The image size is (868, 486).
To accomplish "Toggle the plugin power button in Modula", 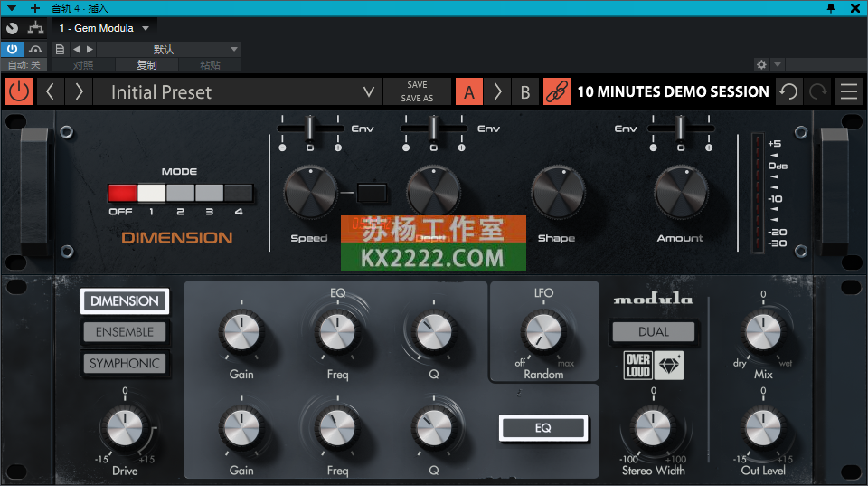I will pos(19,91).
